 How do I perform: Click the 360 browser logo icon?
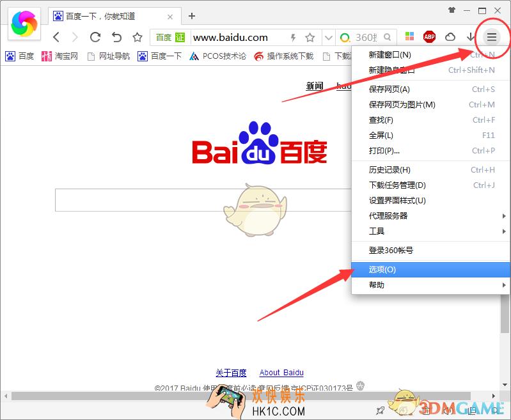pyautogui.click(x=24, y=24)
